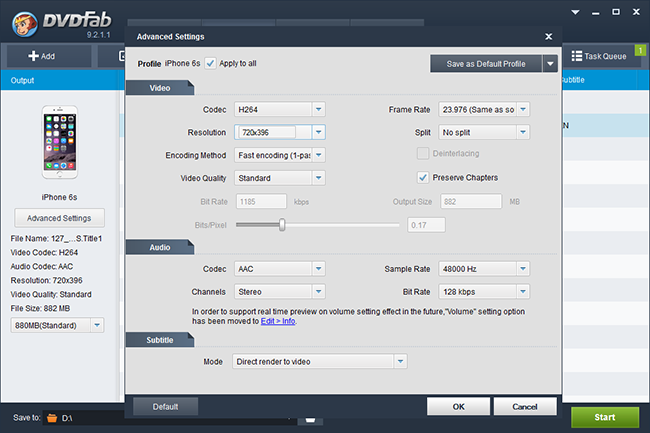Click the Cancel button
Viewport: 650px width, 433px height.
point(525,406)
